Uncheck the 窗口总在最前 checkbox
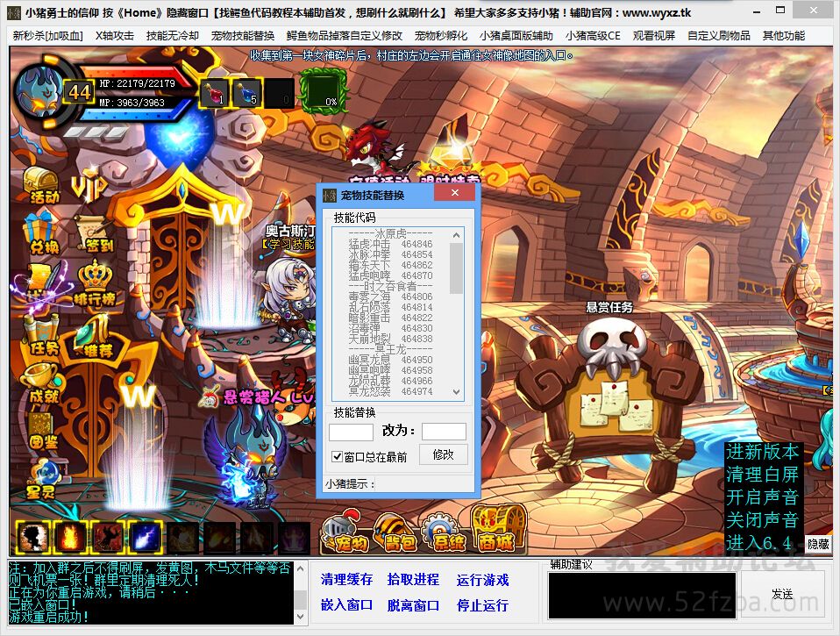840x636 pixels. tap(338, 456)
